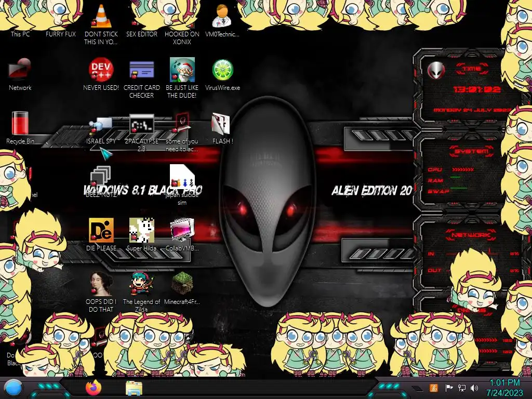Open the This PC desktop icon
Image resolution: width=532 pixels, height=399 pixels.
click(x=20, y=34)
